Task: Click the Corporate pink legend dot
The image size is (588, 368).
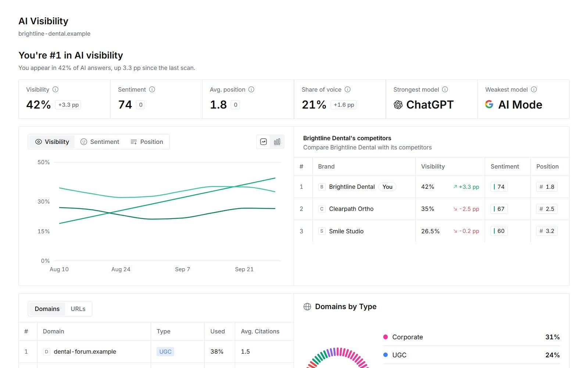Action: [x=386, y=337]
